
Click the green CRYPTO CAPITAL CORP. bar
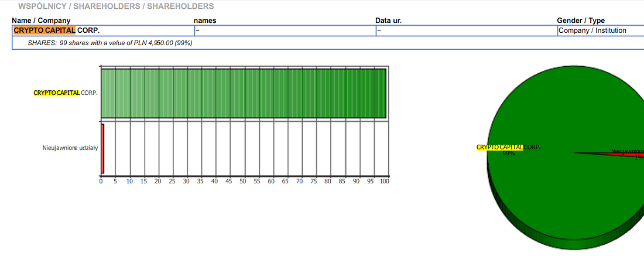(244, 93)
